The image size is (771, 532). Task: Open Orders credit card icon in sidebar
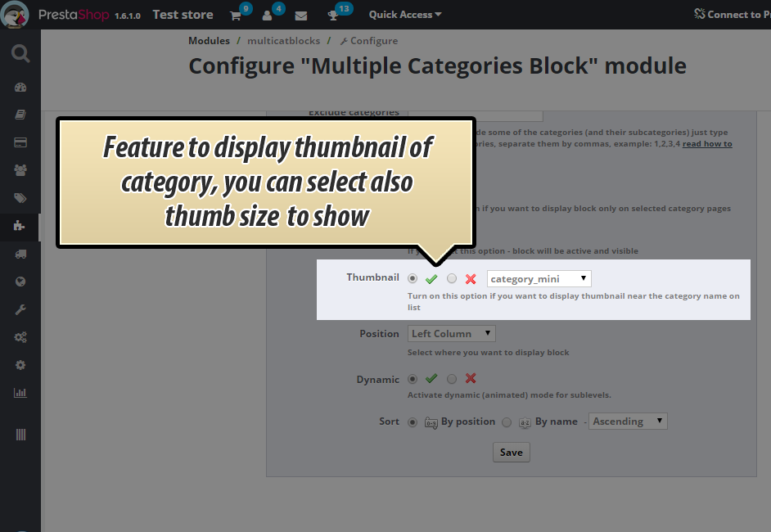20,142
